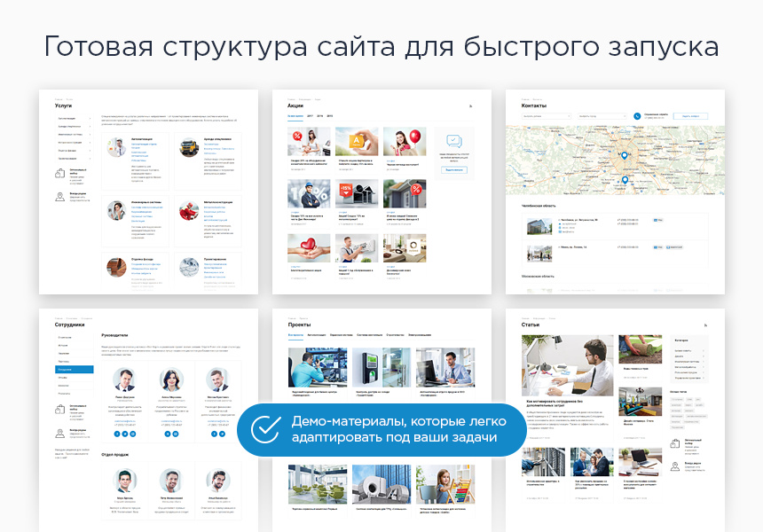Click the RSS icon on the Статьи page header
Screen dimensions: 763x532
tap(706, 325)
